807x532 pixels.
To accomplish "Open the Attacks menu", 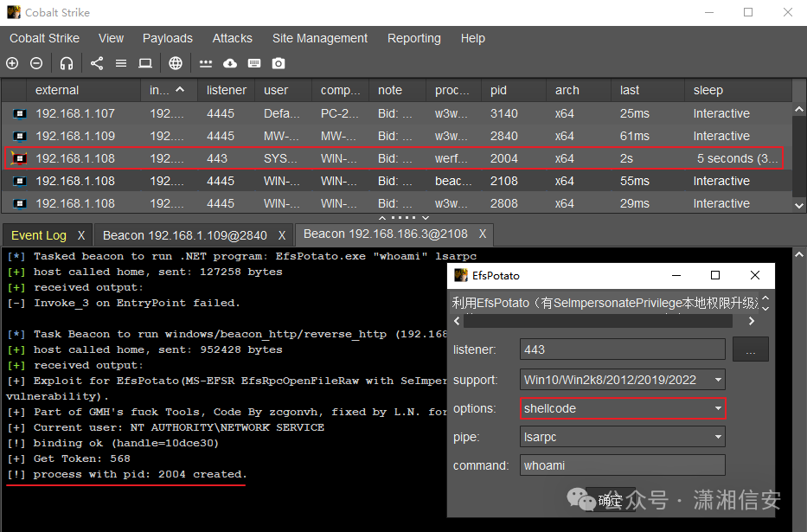I will (x=232, y=39).
